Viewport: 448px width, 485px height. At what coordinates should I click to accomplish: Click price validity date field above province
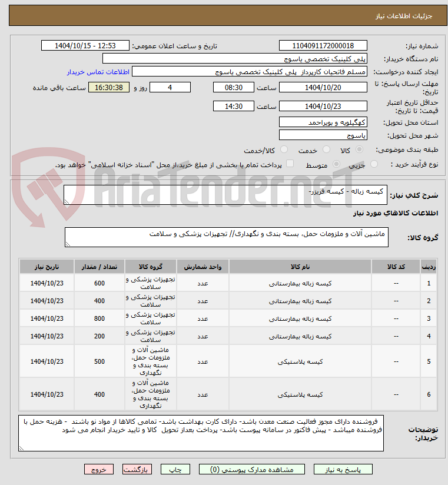(323, 106)
